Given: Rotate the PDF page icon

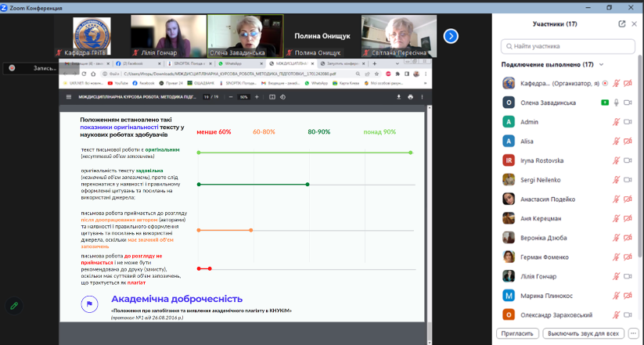Looking at the screenshot, I should [282, 97].
